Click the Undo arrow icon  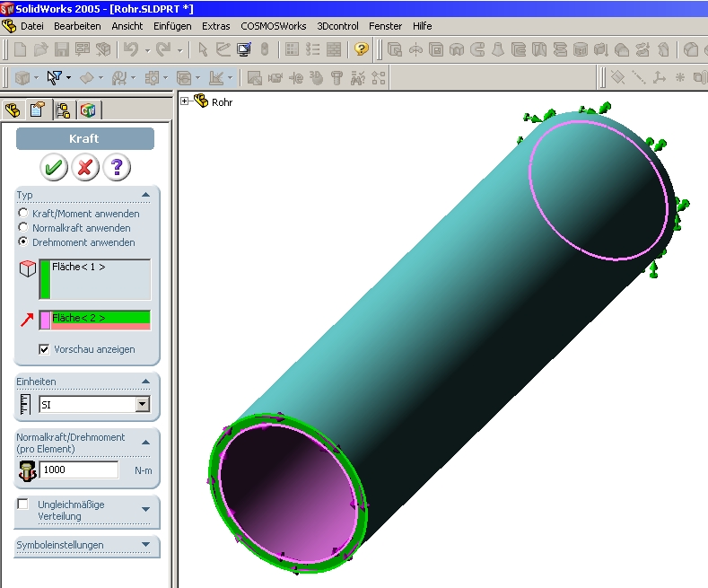131,48
